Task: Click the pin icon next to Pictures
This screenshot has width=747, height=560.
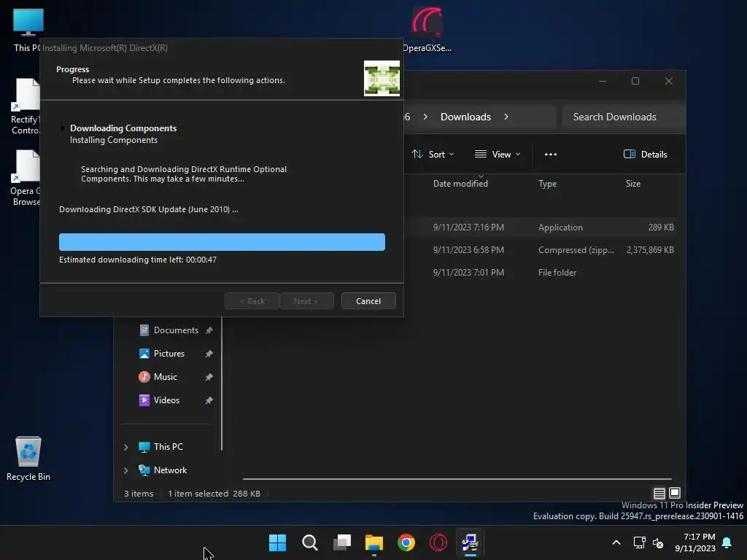Action: click(209, 354)
